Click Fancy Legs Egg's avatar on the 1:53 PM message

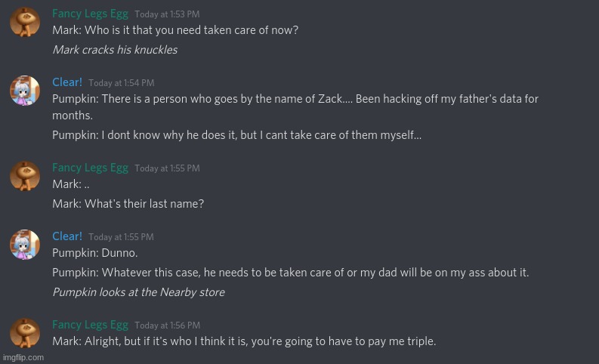[25, 23]
